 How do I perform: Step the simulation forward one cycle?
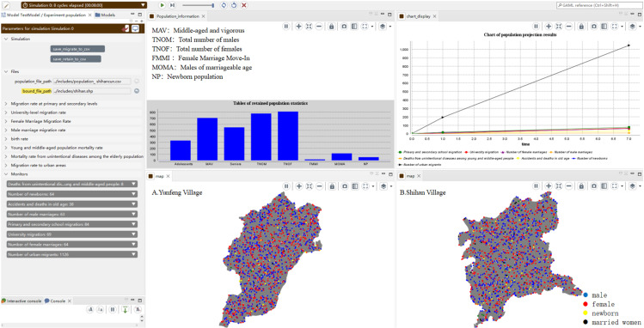tap(173, 5)
